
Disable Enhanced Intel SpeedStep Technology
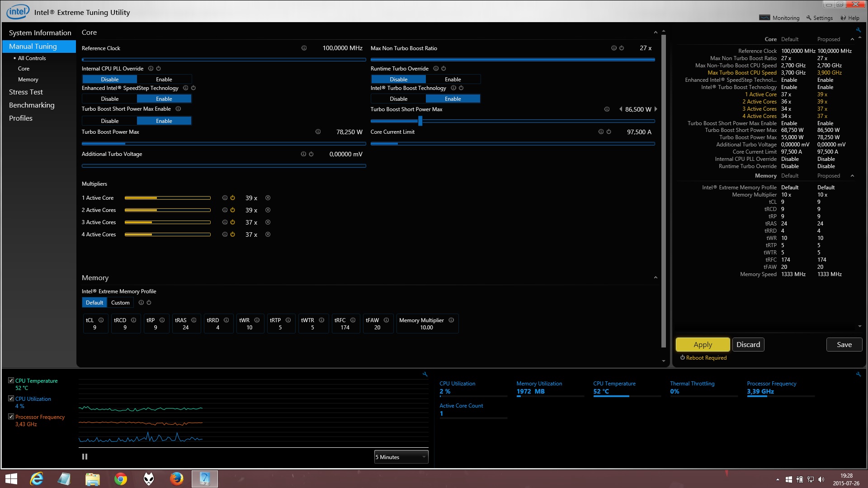pyautogui.click(x=110, y=99)
